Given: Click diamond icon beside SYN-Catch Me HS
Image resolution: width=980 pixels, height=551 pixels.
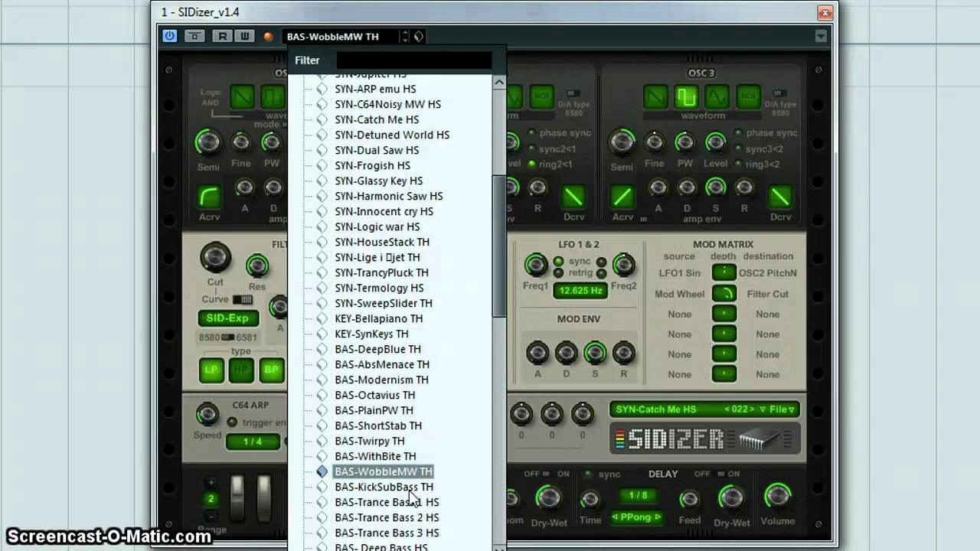Looking at the screenshot, I should (322, 119).
